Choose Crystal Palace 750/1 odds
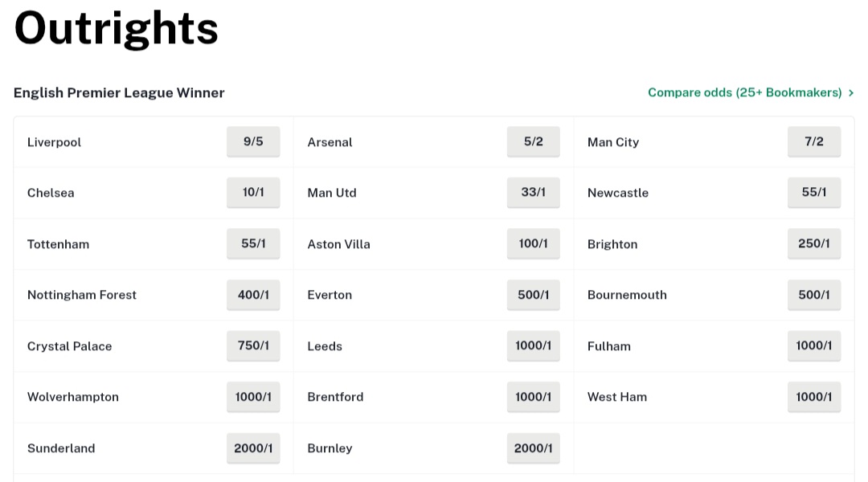868x482 pixels. tap(253, 346)
